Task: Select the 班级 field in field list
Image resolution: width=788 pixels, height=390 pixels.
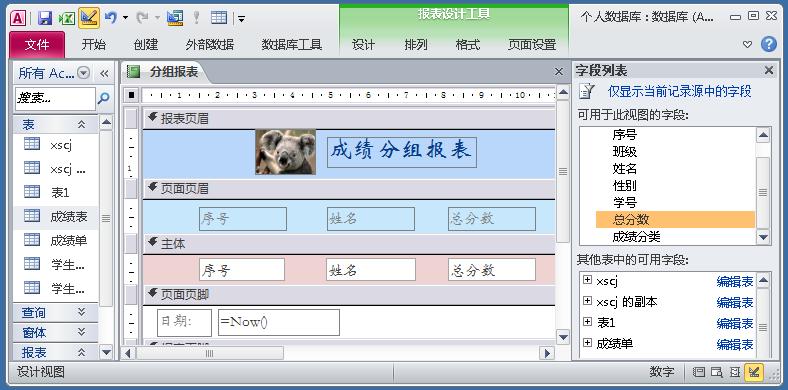Action: [x=625, y=152]
